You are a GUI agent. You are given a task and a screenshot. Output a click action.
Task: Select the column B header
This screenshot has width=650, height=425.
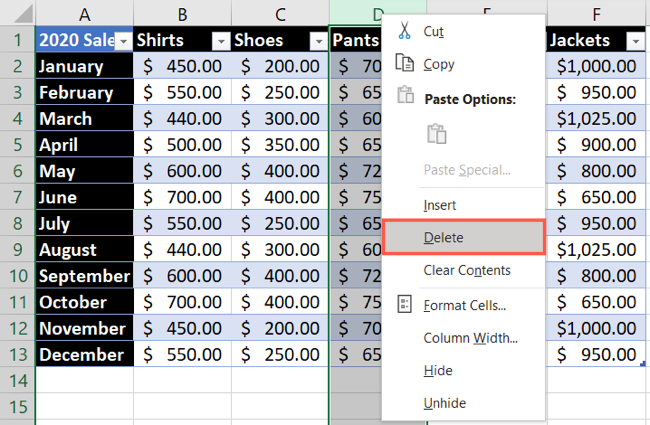[x=182, y=13]
